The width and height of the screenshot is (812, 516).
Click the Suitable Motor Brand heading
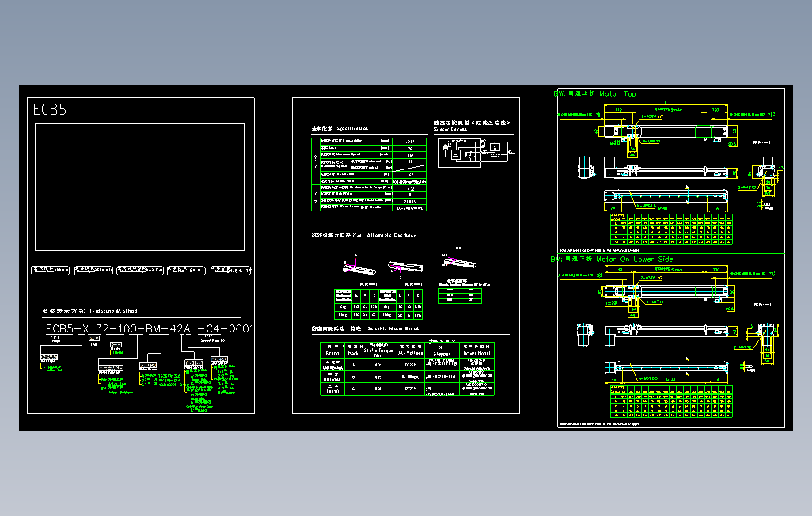click(x=393, y=328)
